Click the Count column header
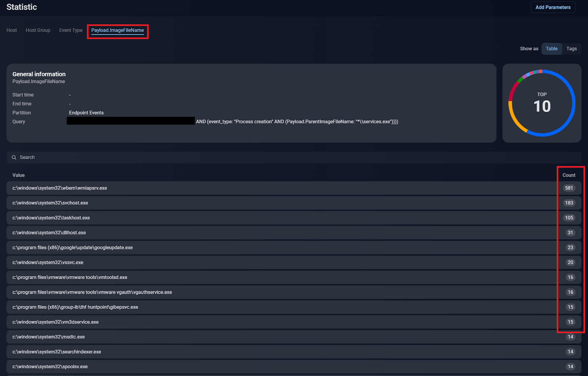 click(569, 176)
